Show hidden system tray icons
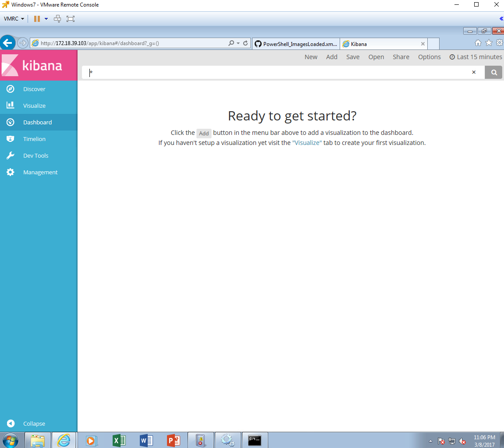 430,441
